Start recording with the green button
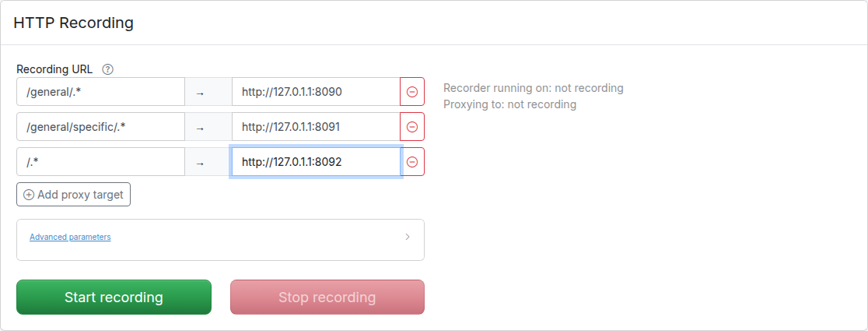Image resolution: width=868 pixels, height=331 pixels. click(x=114, y=298)
